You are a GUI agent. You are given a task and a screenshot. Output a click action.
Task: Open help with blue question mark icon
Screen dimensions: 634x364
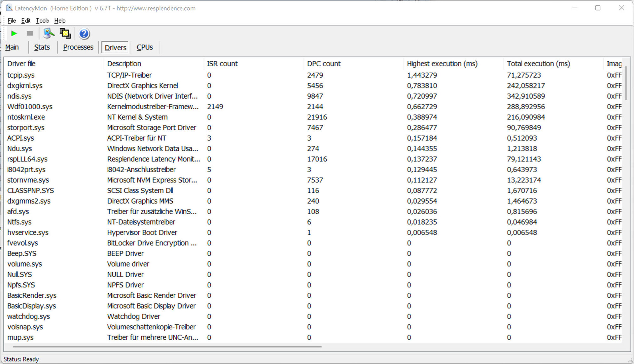click(84, 34)
